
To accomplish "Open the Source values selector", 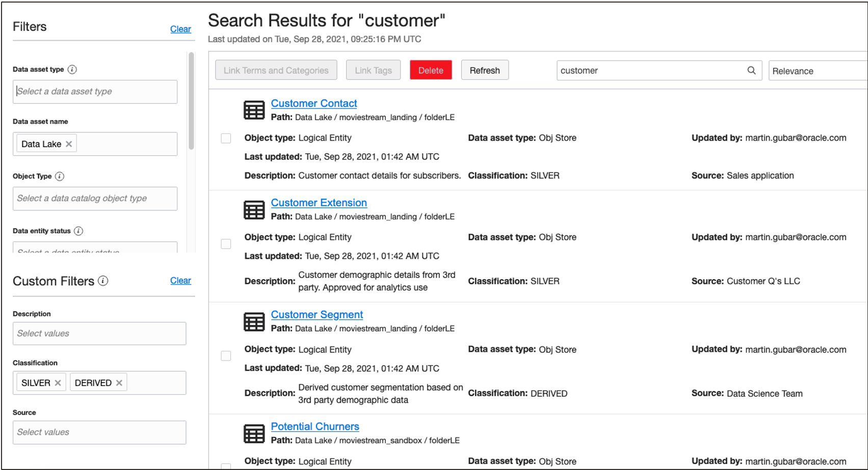I will click(99, 432).
